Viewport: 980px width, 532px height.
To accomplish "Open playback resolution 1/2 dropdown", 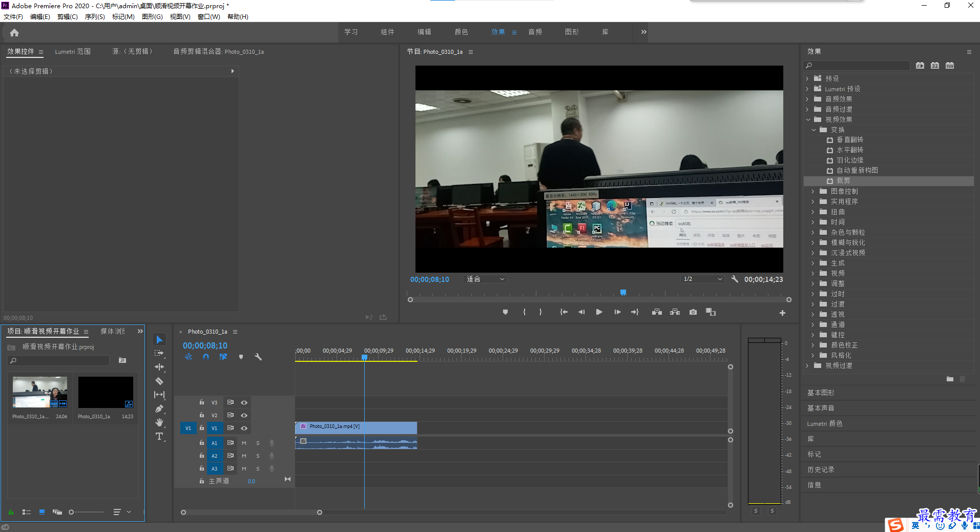I will coord(702,279).
